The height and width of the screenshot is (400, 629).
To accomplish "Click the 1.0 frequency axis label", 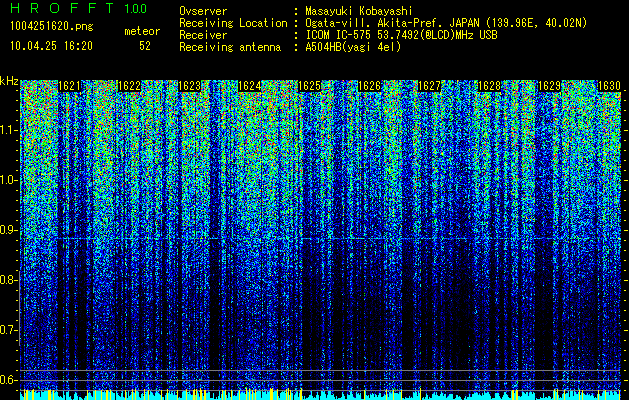I will pos(9,180).
